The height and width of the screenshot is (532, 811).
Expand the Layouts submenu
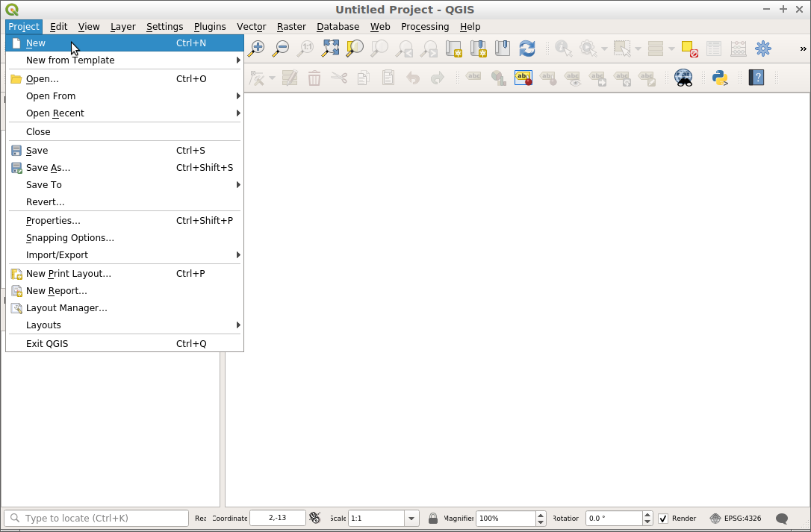pyautogui.click(x=125, y=325)
